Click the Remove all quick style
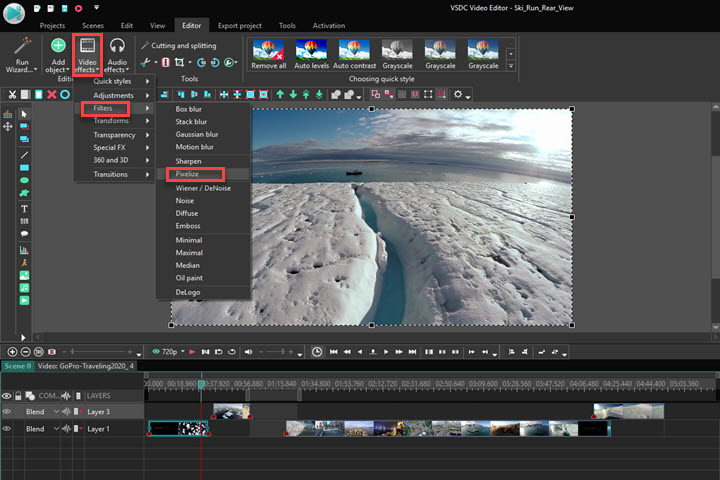 (268, 54)
